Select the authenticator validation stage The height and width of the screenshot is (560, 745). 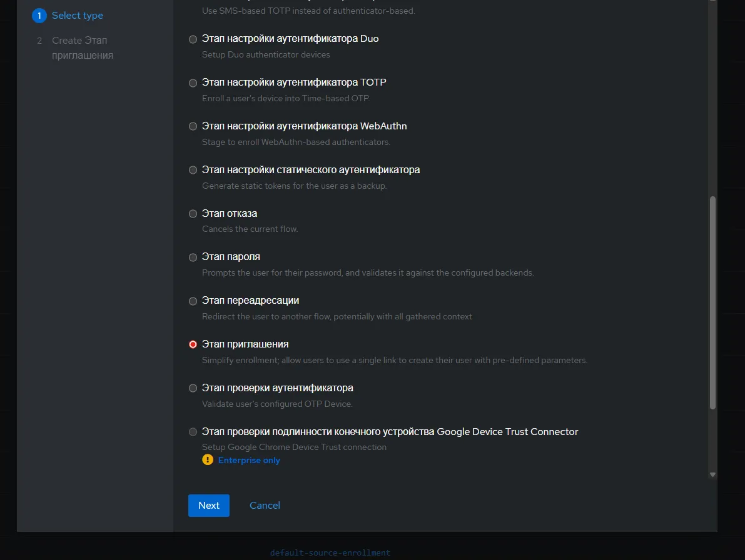click(x=193, y=387)
